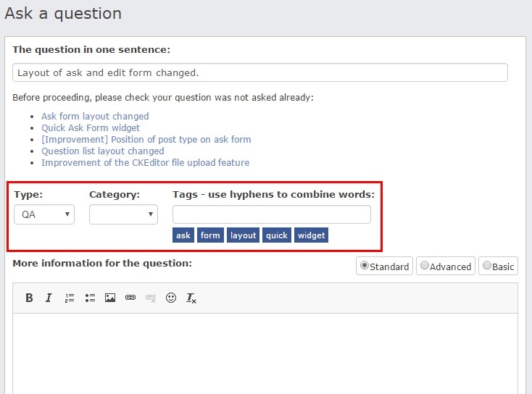Click the Tags input field
This screenshot has width=532, height=394.
(x=271, y=214)
